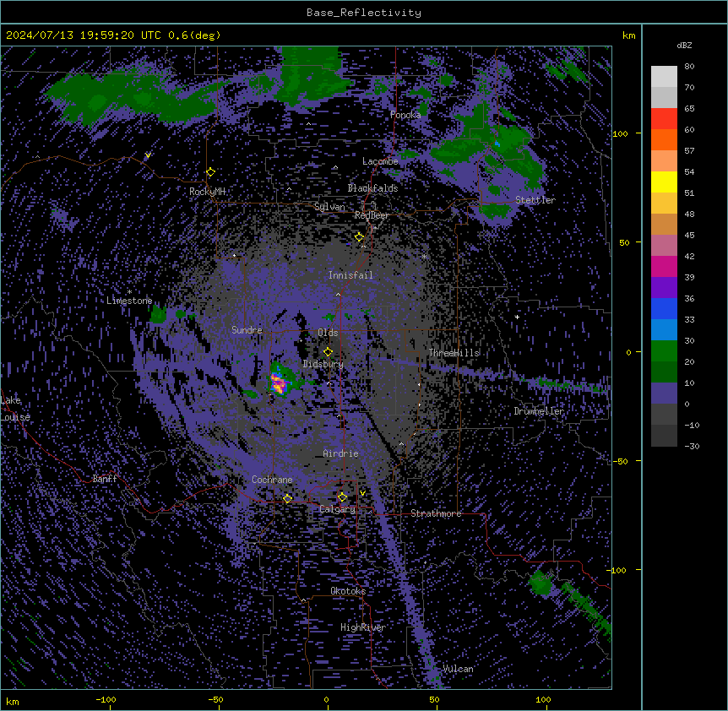728x711 pixels.
Task: Click the Sylvan label on the map
Action: (x=329, y=207)
